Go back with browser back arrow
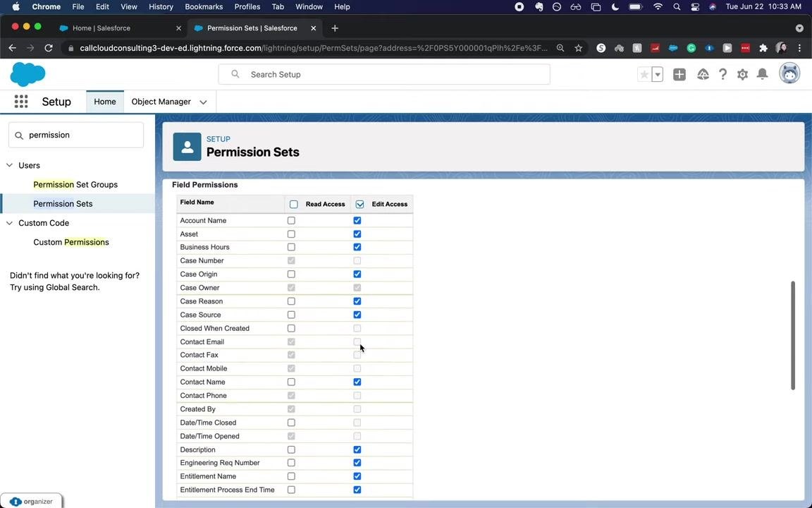Image resolution: width=812 pixels, height=508 pixels. click(x=13, y=48)
